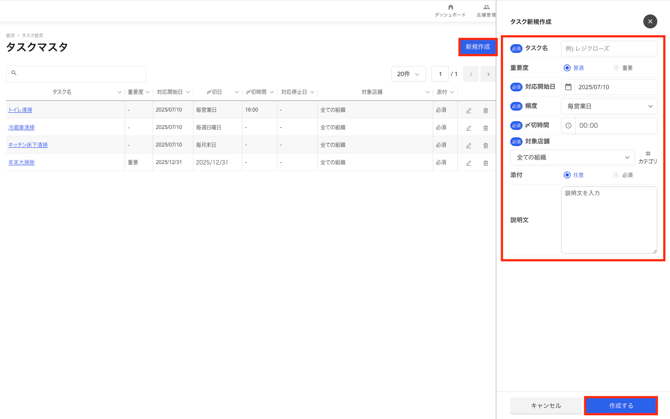The height and width of the screenshot is (419, 670).
Task: Open the 頻度 dropdown showing 毎営業日
Action: [x=609, y=106]
